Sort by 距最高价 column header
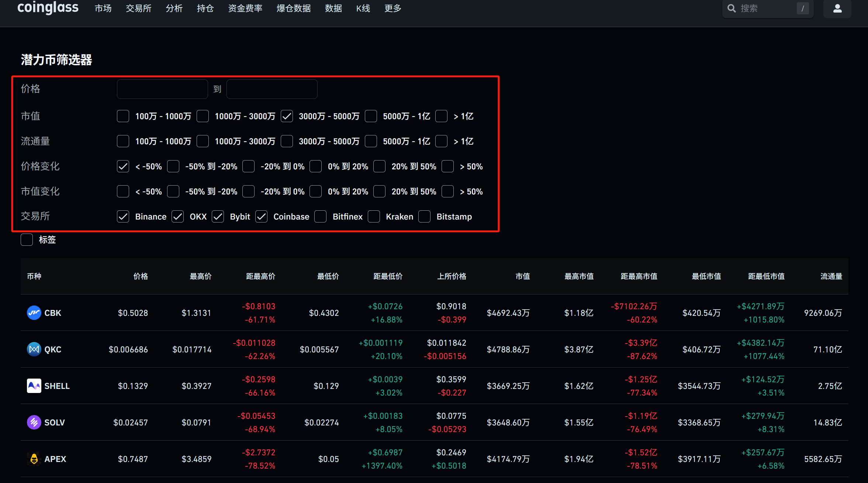This screenshot has height=483, width=868. 260,276
